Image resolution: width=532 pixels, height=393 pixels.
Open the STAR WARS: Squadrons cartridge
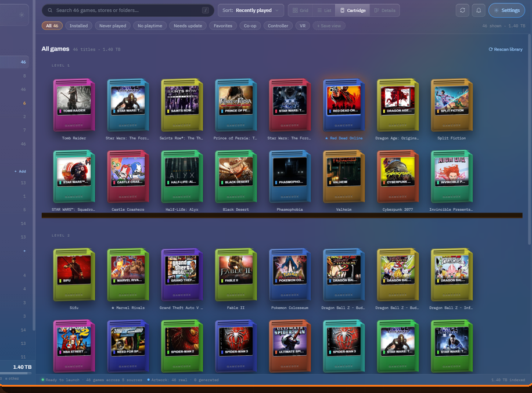(x=74, y=176)
